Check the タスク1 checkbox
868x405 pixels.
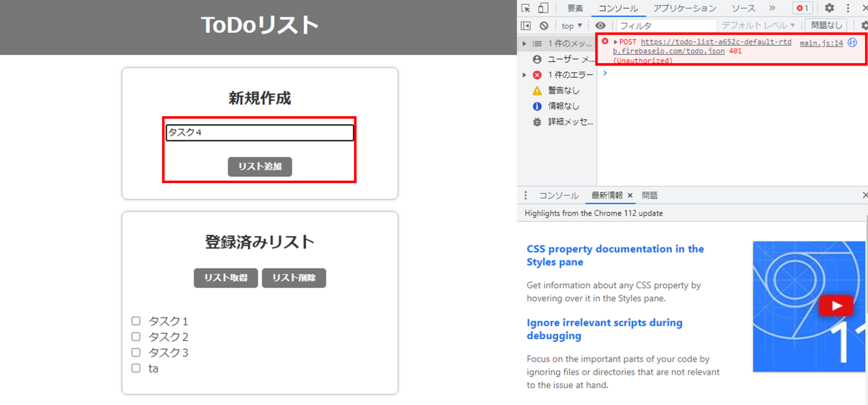pyautogui.click(x=136, y=321)
